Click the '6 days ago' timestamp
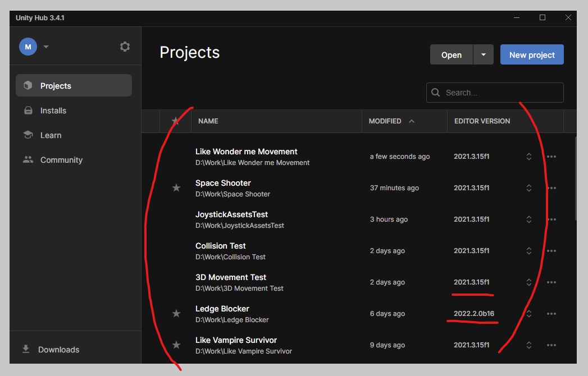The height and width of the screenshot is (376, 588). (388, 313)
